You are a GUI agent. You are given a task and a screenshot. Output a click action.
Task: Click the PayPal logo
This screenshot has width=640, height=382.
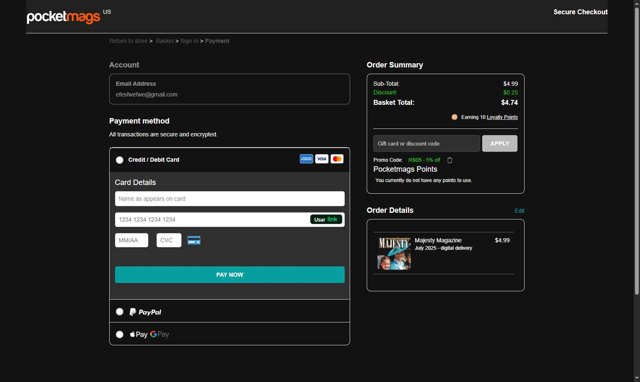click(145, 312)
